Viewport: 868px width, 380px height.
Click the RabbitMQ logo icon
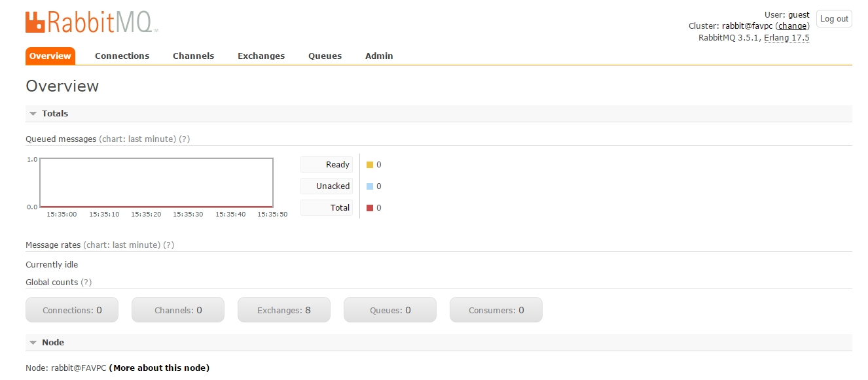[x=35, y=22]
